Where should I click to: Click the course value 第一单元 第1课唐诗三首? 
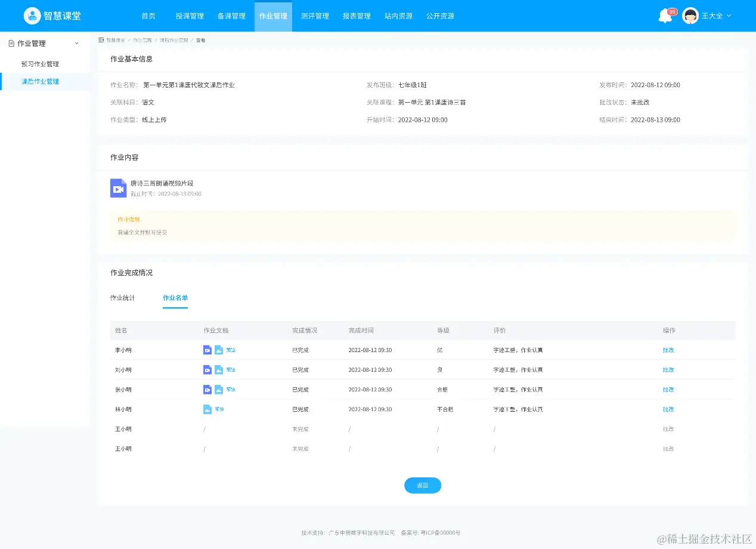pos(432,103)
